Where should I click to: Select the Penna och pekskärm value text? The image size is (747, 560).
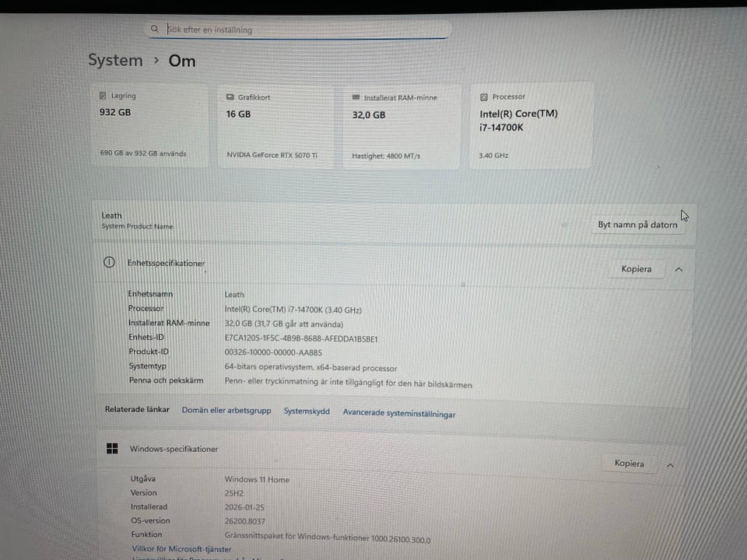coord(349,383)
